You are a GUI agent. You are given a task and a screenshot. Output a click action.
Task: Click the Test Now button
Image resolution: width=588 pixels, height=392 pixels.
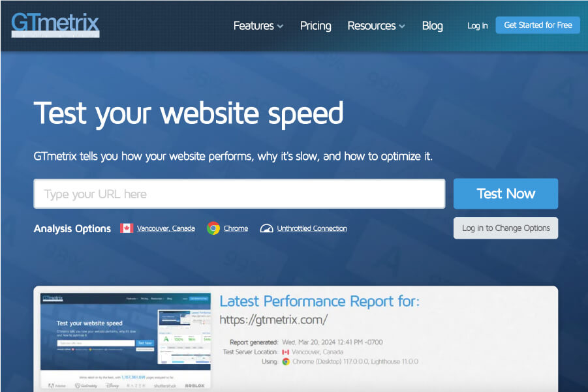(x=506, y=193)
